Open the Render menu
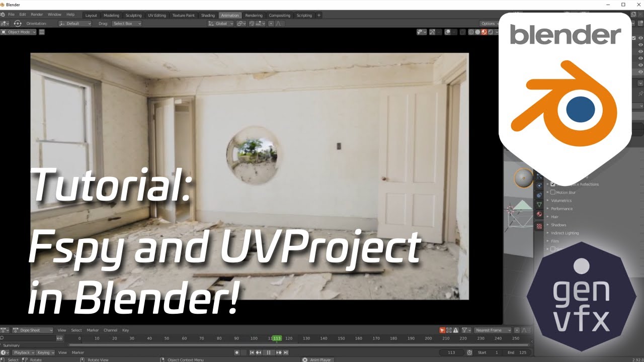644x362 pixels. 37,15
